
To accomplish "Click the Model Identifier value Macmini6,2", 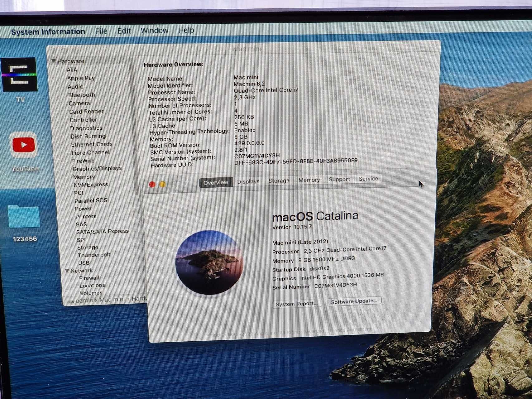I will pos(249,84).
